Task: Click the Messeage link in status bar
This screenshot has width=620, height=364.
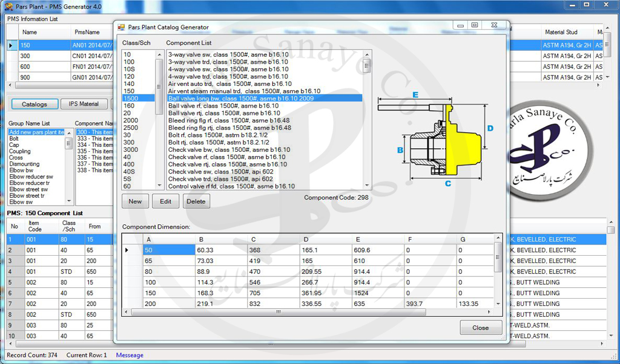Action: pos(130,355)
